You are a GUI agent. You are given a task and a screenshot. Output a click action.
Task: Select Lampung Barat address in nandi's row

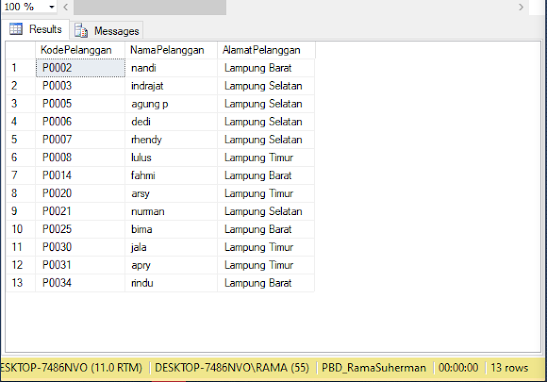point(266,68)
